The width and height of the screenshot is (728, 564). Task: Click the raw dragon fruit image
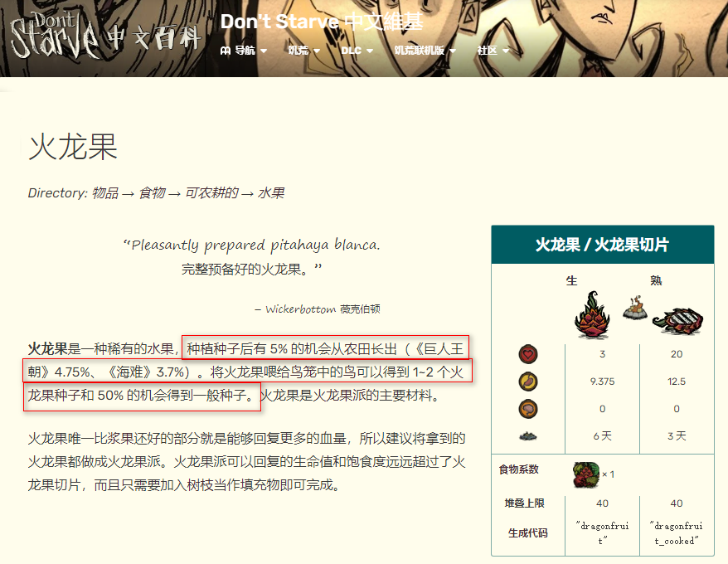pos(592,314)
